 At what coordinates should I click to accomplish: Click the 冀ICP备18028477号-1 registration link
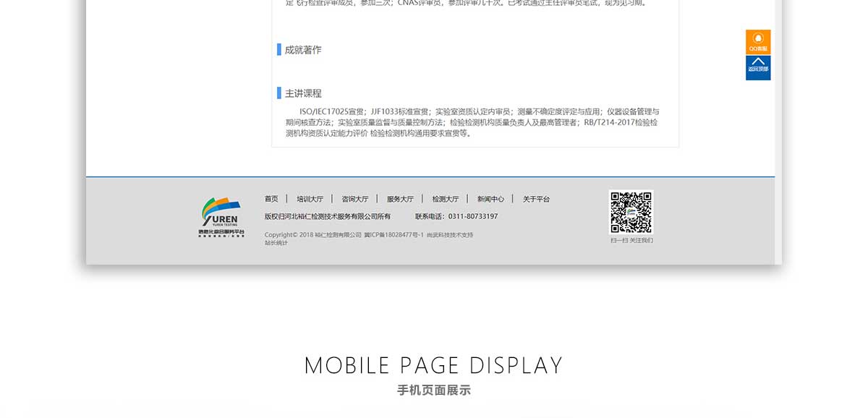point(393,235)
